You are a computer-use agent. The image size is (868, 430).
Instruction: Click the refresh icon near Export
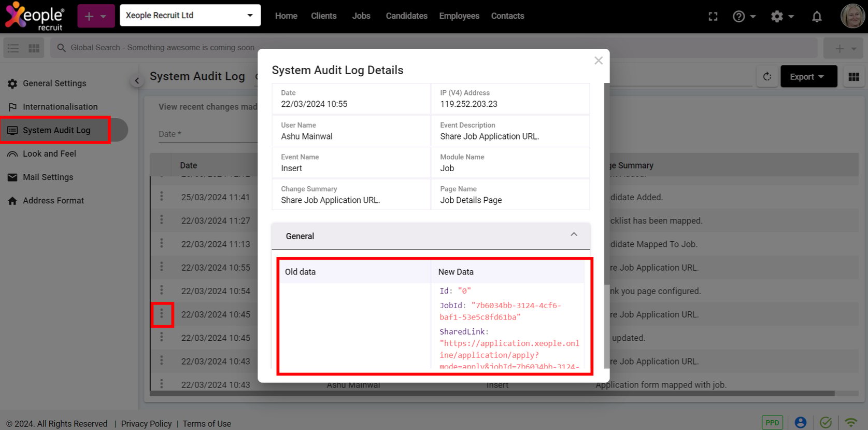tap(767, 77)
